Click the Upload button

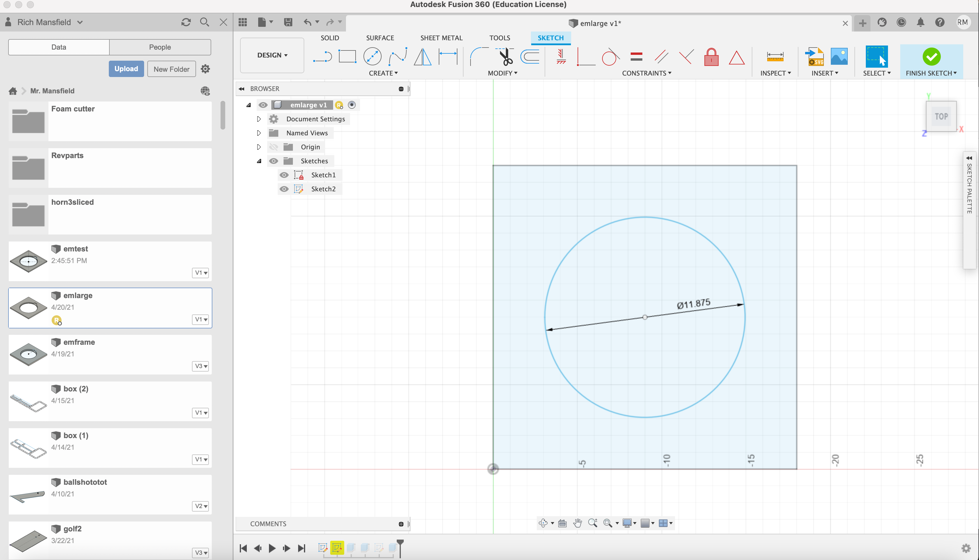[x=126, y=69]
